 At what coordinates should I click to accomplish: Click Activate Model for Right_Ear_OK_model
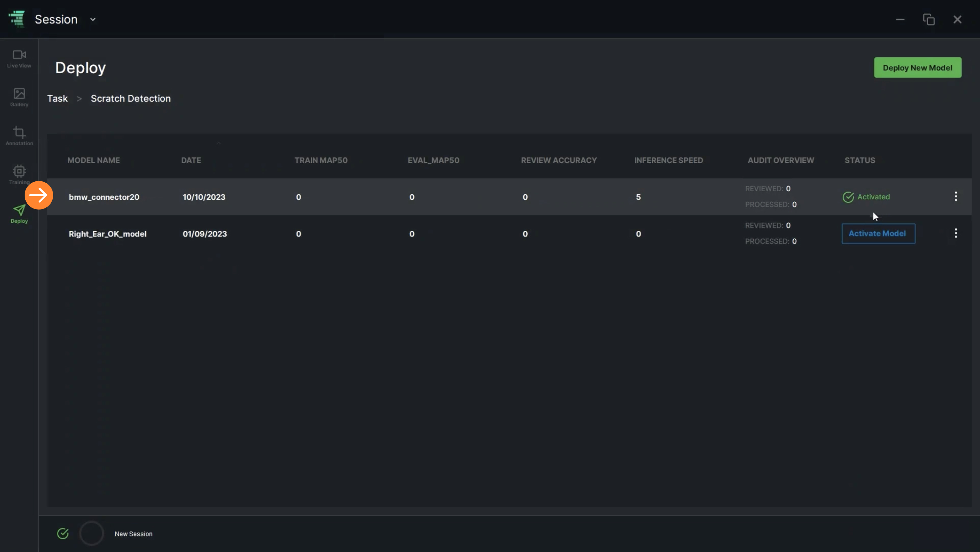coord(879,234)
